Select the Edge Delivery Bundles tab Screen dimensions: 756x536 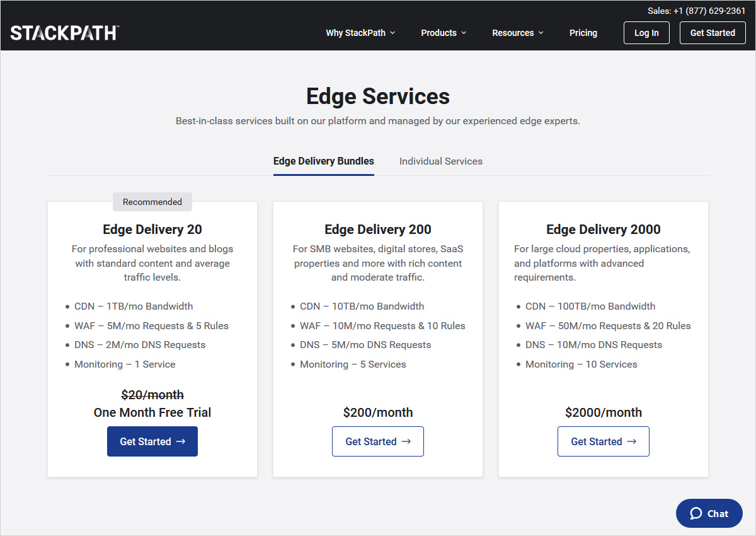[323, 161]
